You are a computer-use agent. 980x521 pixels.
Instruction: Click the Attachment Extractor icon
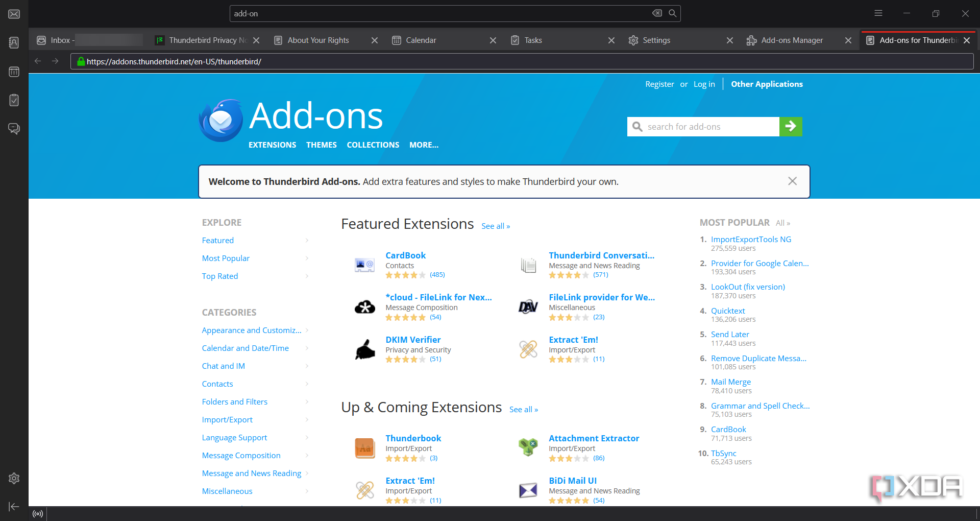click(x=528, y=448)
